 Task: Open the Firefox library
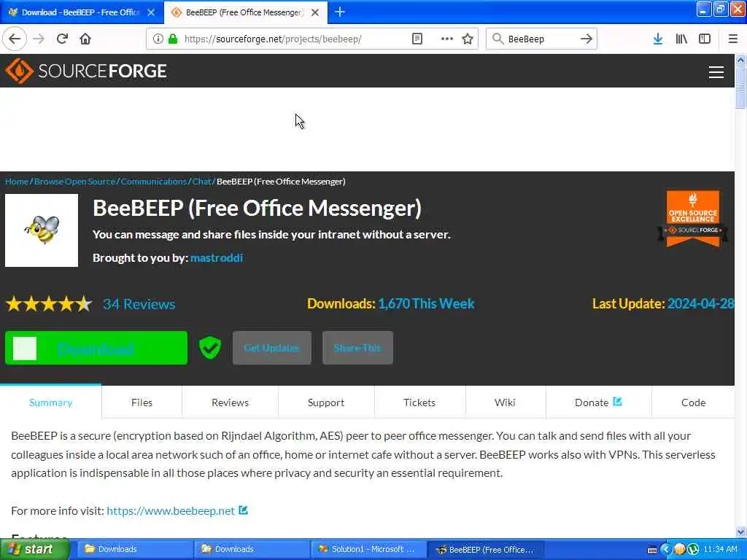pyautogui.click(x=681, y=39)
